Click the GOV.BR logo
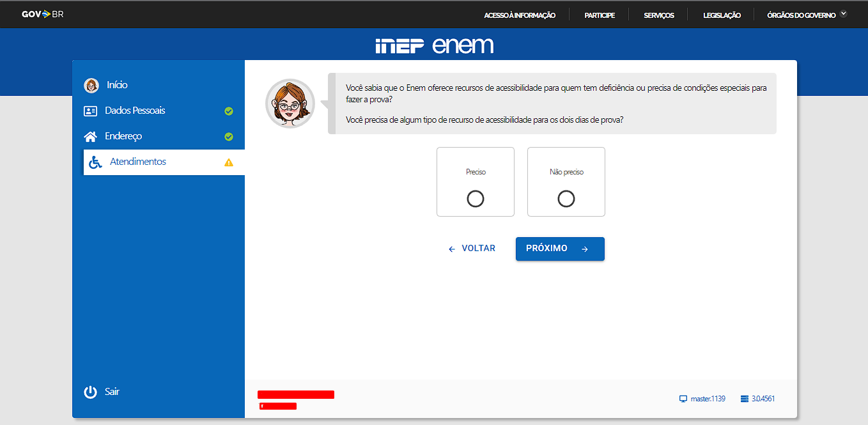The image size is (868, 425). click(x=43, y=14)
